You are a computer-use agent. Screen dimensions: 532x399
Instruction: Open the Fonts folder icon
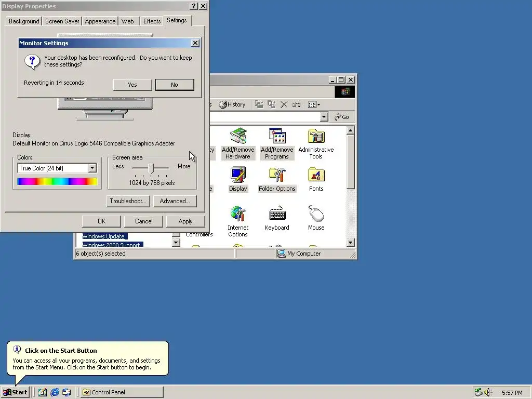(316, 179)
